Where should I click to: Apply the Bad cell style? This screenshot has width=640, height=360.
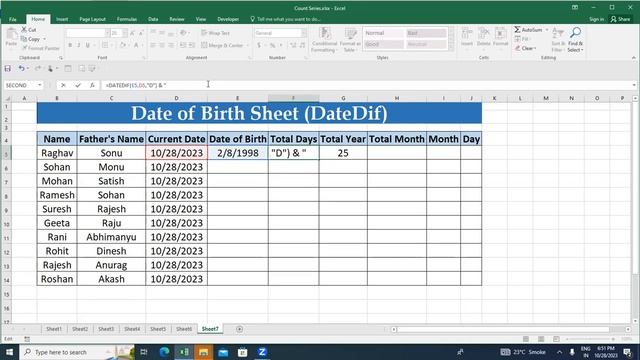(425, 33)
